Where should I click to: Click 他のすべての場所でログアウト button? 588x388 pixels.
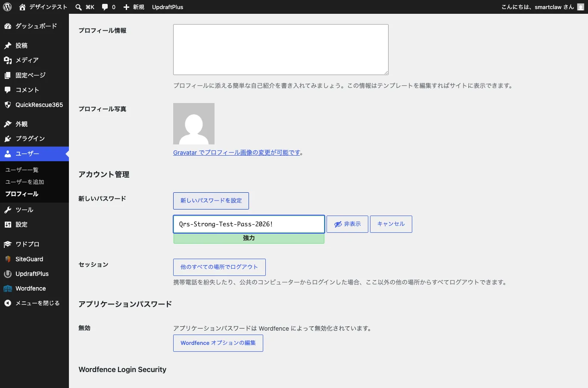(x=219, y=267)
